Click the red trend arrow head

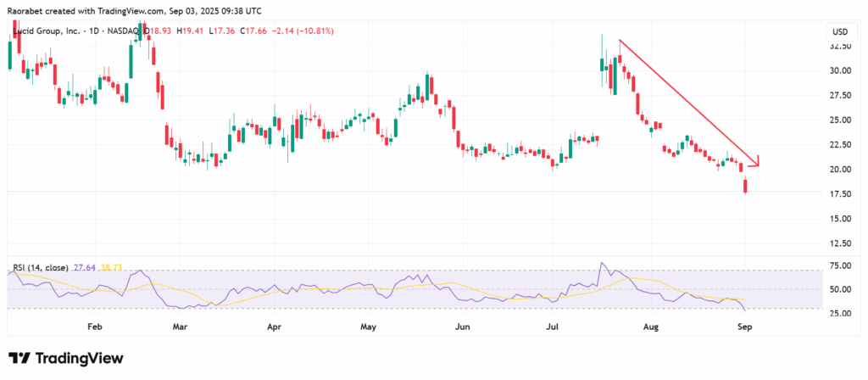point(756,160)
